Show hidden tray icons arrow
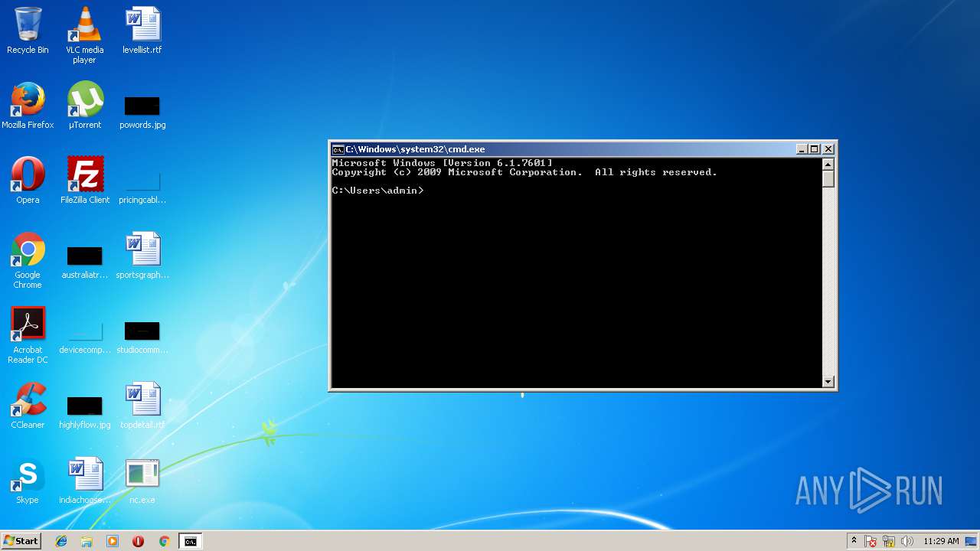Viewport: 980px width, 551px height. point(854,541)
